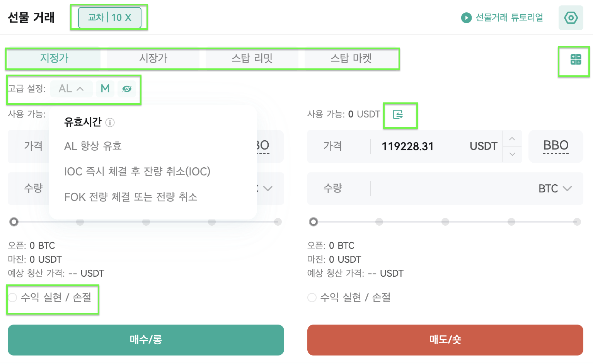Click the 교차 | 10 X leverage control
This screenshot has width=593, height=364.
109,17
